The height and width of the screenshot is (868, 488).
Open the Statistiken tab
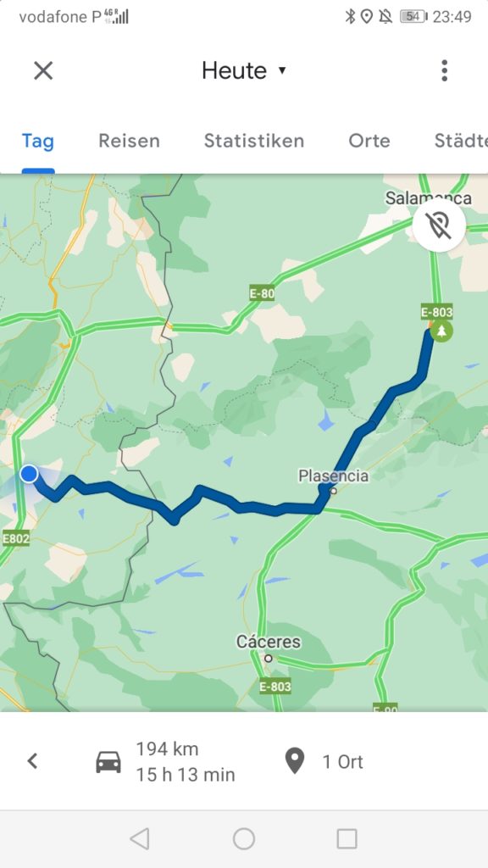[x=254, y=141]
